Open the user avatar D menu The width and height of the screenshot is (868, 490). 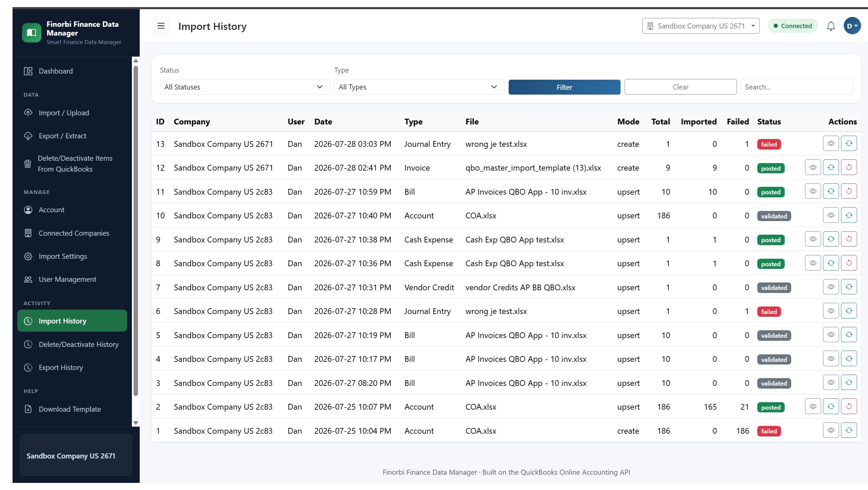pos(852,26)
